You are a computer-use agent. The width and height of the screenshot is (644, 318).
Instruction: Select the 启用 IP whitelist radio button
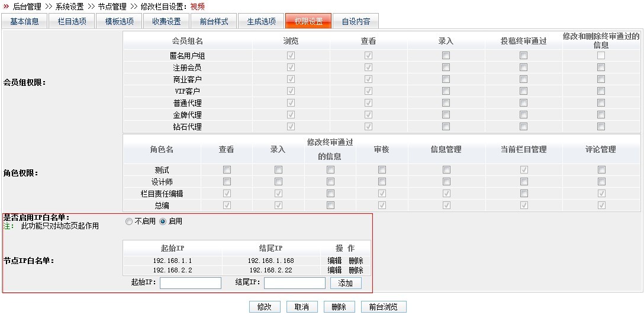(x=163, y=221)
